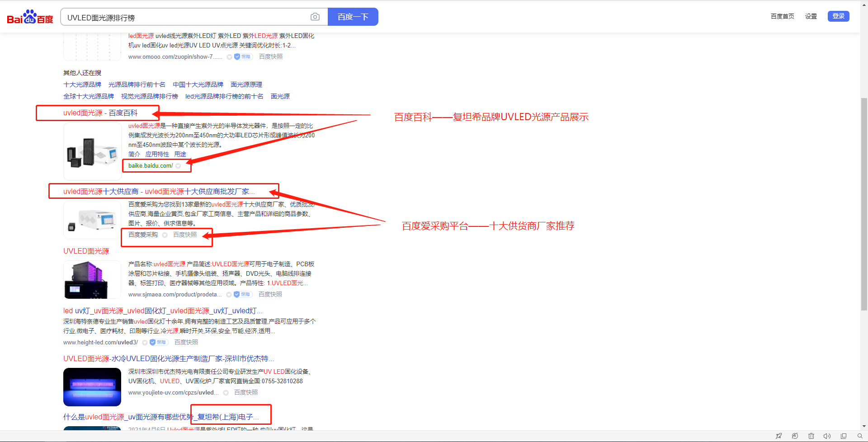Open 百度快照 for height-led.com result
This screenshot has height=442, width=868.
tap(186, 342)
